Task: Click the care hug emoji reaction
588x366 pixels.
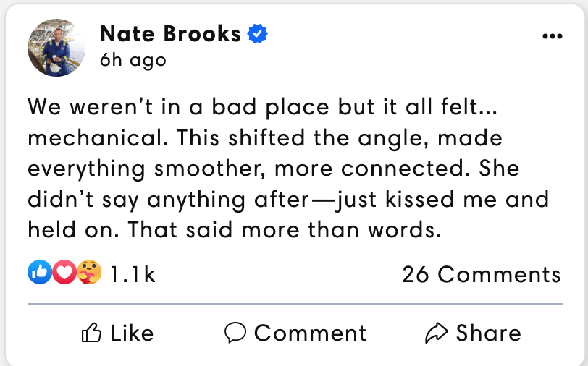Action: coord(90,273)
